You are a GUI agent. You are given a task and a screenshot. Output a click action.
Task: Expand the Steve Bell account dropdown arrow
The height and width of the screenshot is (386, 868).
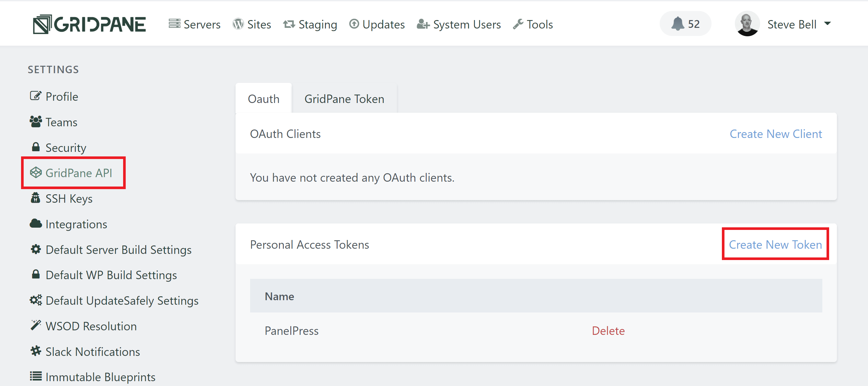coord(827,24)
